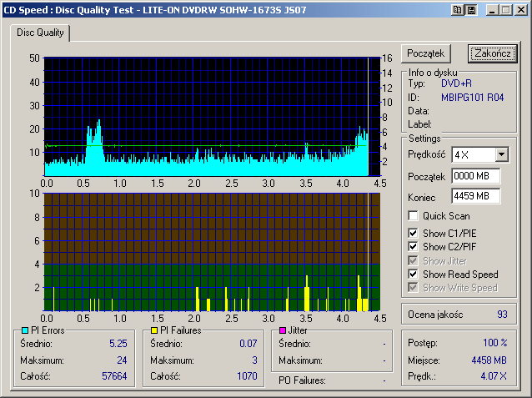This screenshot has height=398, width=532.
Task: Click the Ocena jakość label
Action: (x=435, y=315)
